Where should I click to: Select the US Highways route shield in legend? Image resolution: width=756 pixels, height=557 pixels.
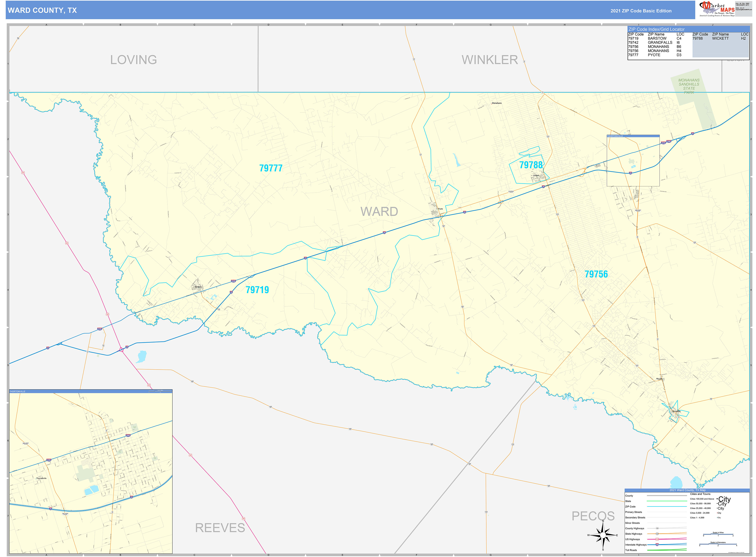tap(657, 539)
